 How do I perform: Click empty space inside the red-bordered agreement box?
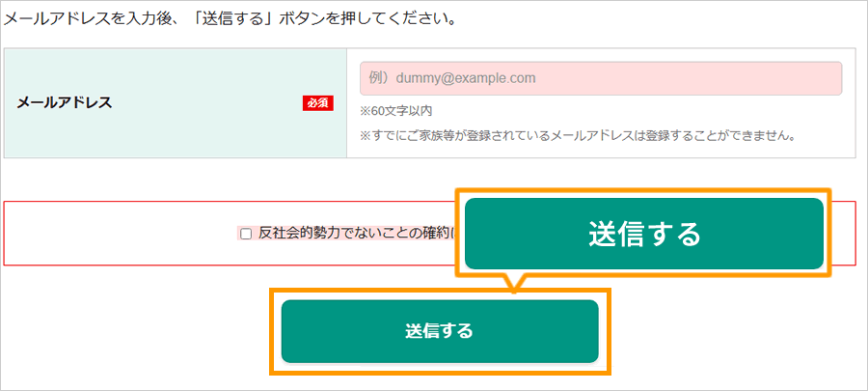coord(122,234)
